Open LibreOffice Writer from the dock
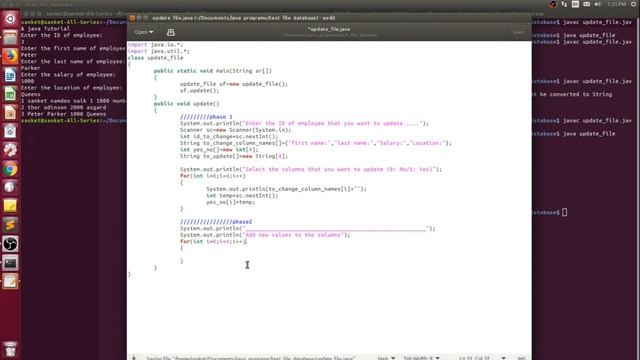 pos(10,76)
